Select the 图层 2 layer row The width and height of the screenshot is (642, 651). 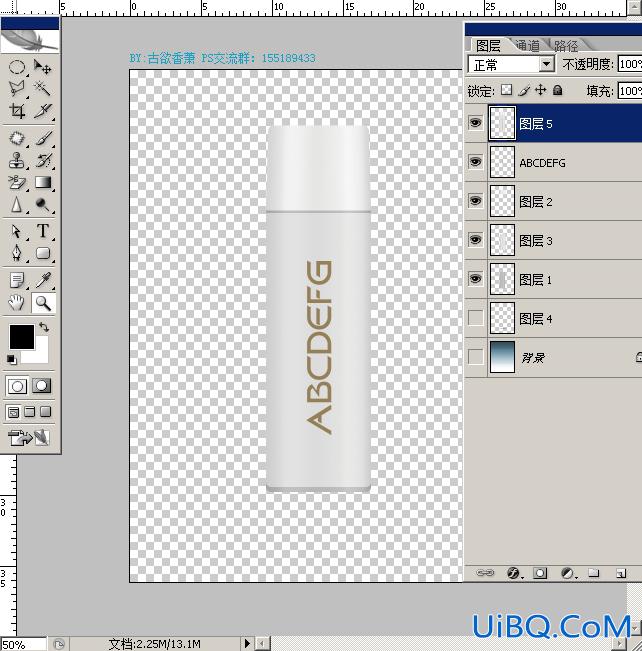pos(553,201)
